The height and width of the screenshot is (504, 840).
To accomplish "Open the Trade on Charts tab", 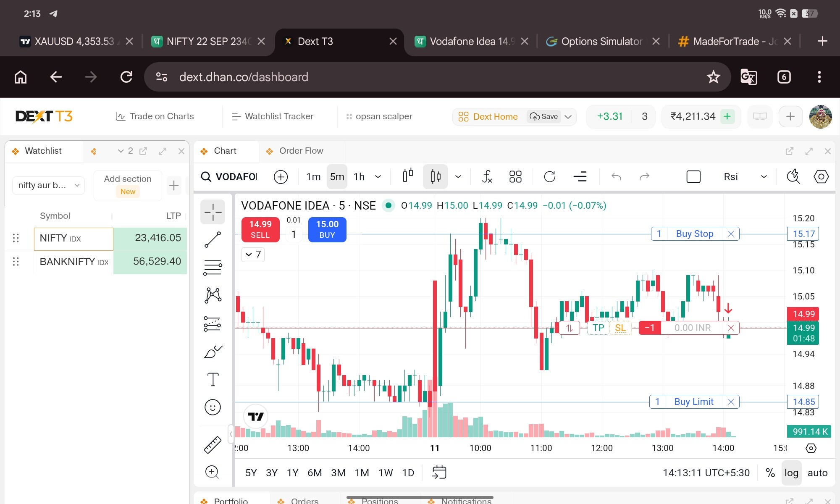I will point(155,116).
